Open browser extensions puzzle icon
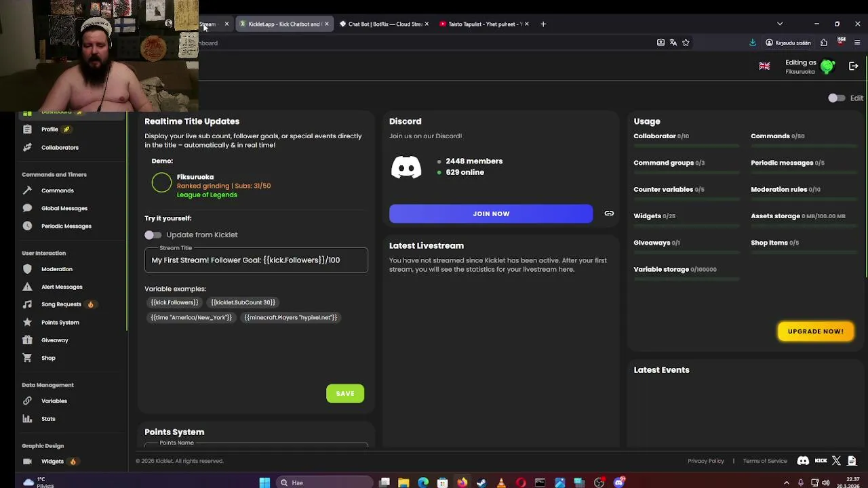 (823, 43)
